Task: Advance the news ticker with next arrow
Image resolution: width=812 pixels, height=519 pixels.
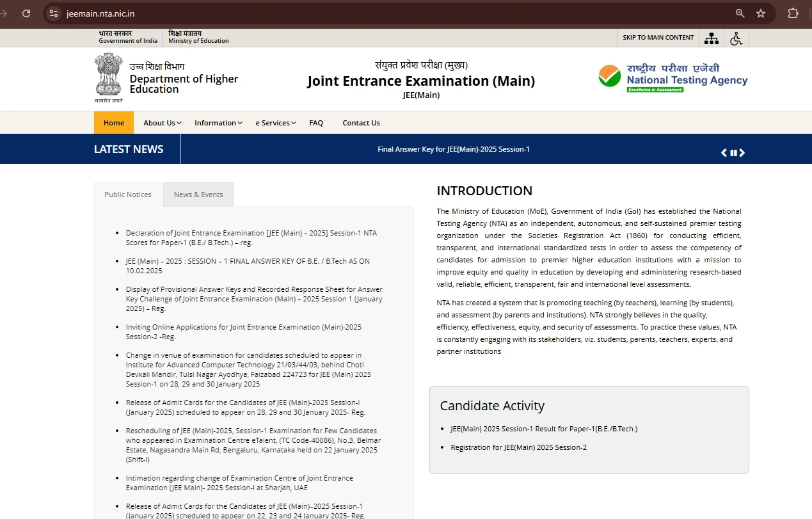Action: click(x=742, y=152)
